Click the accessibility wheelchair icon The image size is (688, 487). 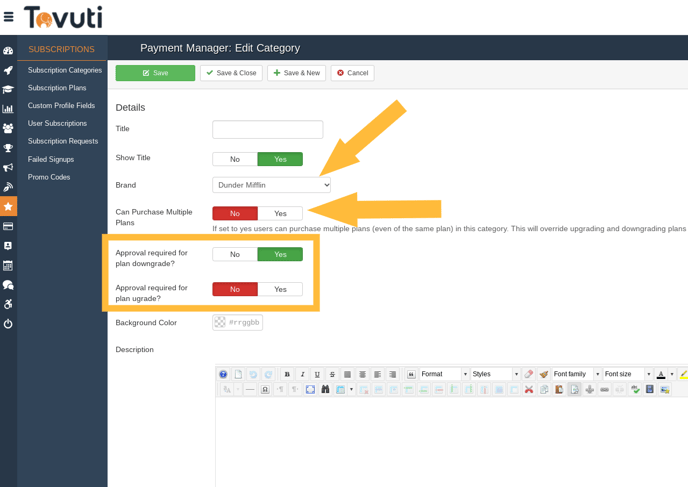coord(8,304)
